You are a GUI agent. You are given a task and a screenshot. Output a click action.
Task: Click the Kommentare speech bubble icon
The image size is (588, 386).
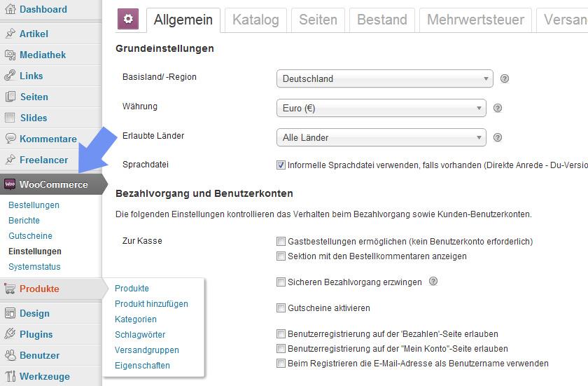(10, 139)
